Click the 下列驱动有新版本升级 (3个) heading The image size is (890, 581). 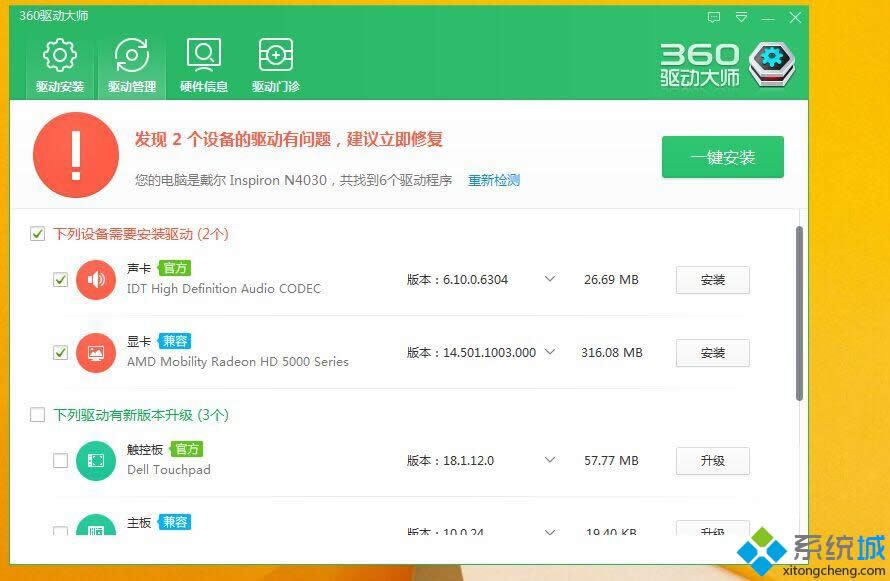click(x=141, y=415)
